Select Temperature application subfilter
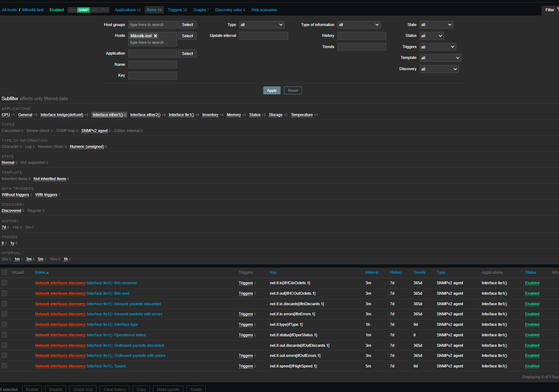 (x=302, y=115)
